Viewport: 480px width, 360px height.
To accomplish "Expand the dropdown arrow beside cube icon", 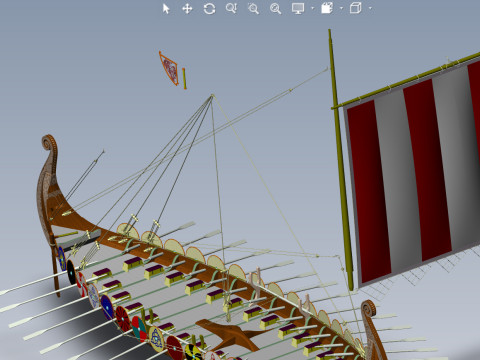I will tap(370, 8).
